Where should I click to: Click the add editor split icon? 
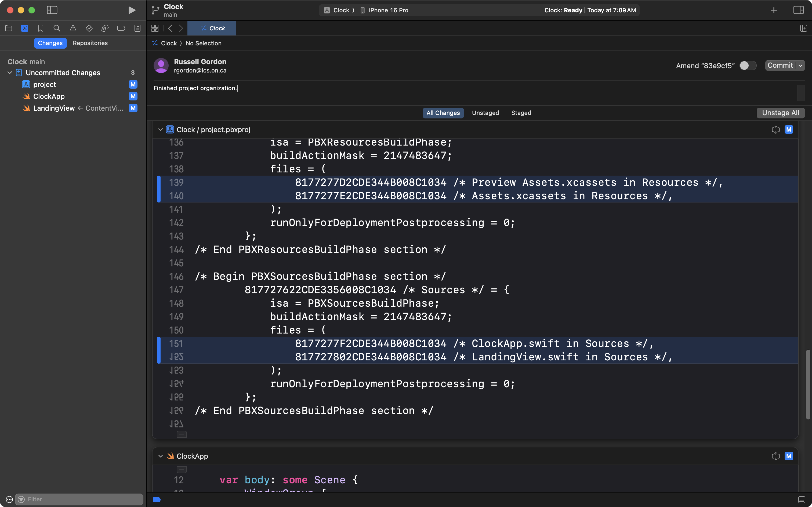pyautogui.click(x=803, y=28)
